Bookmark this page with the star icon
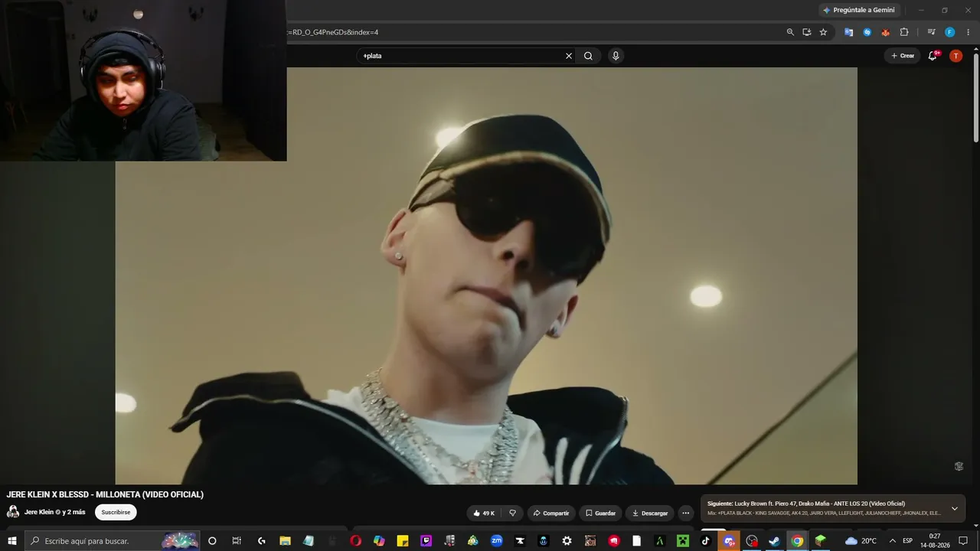The image size is (980, 551). coord(823,32)
